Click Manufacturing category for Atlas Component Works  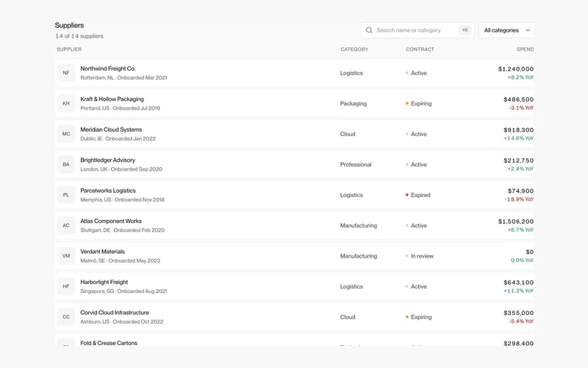pyautogui.click(x=359, y=225)
